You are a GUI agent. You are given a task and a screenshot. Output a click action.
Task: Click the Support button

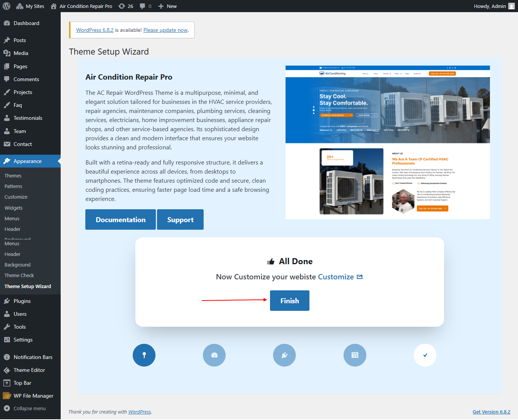[180, 219]
